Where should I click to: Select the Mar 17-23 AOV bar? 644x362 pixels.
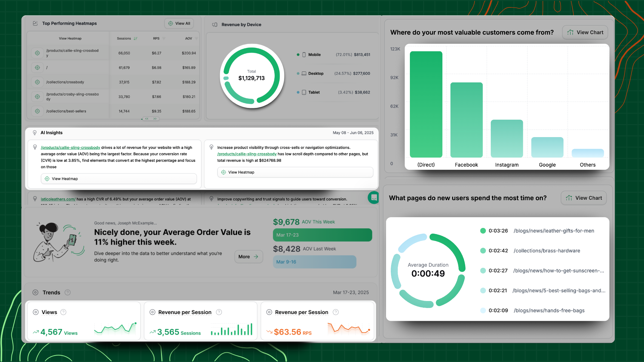tap(322, 235)
